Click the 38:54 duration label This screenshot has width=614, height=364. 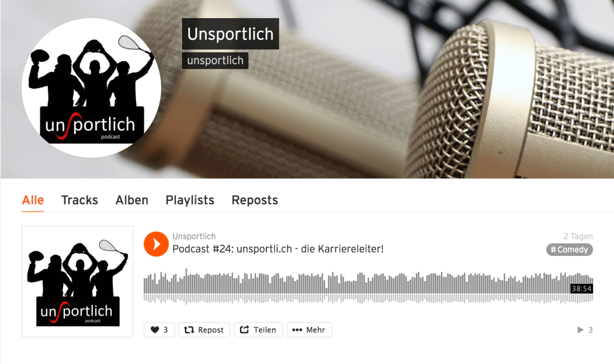582,289
